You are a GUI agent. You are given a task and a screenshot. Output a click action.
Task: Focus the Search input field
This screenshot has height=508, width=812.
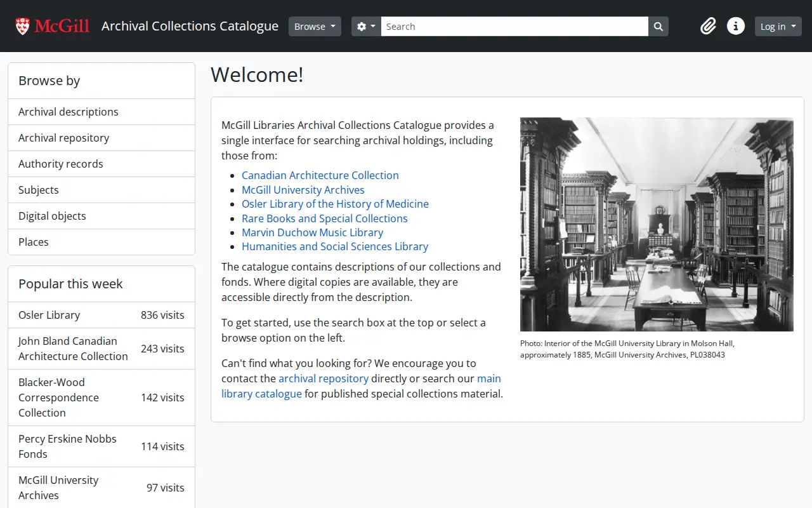click(514, 26)
